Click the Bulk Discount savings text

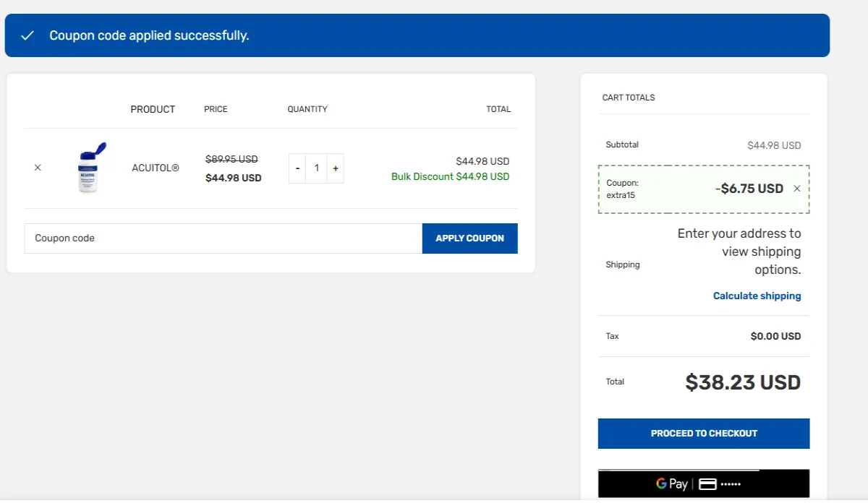[450, 176]
